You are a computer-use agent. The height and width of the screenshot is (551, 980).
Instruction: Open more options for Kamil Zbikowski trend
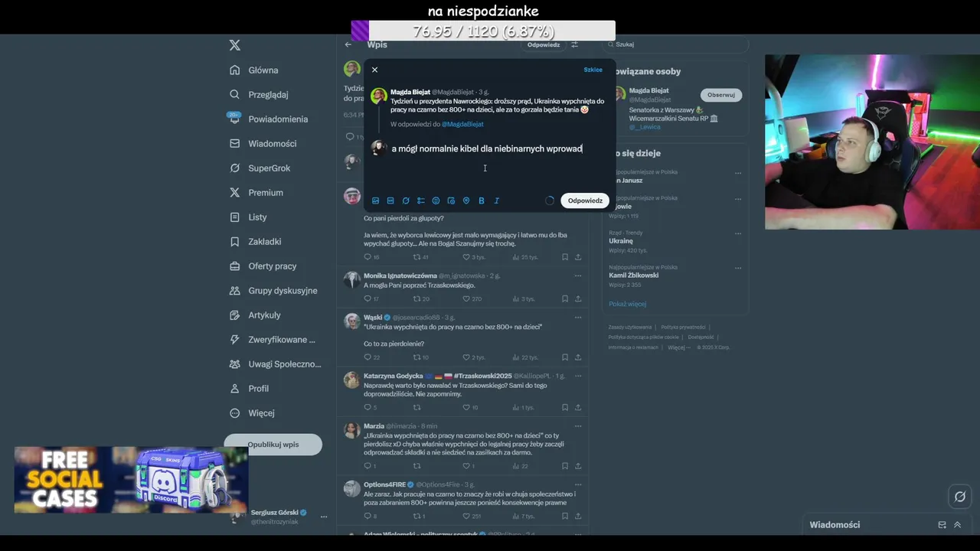[738, 268]
